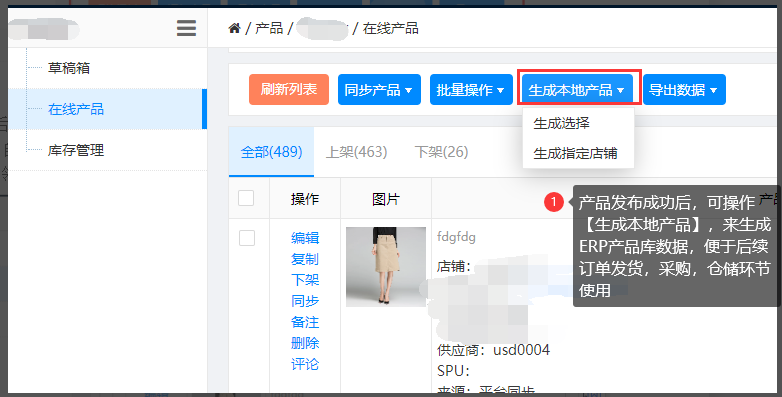Choose 生成指定店铺 from the menu

click(576, 153)
